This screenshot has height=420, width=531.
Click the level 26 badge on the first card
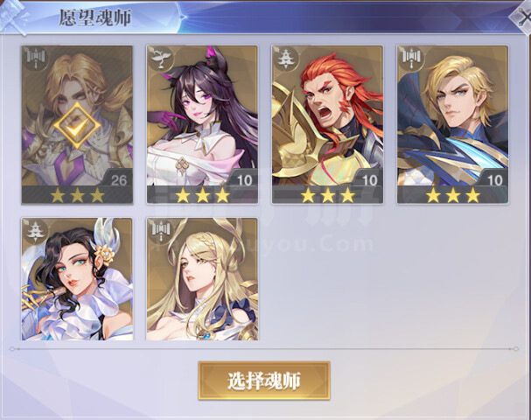[x=119, y=180]
